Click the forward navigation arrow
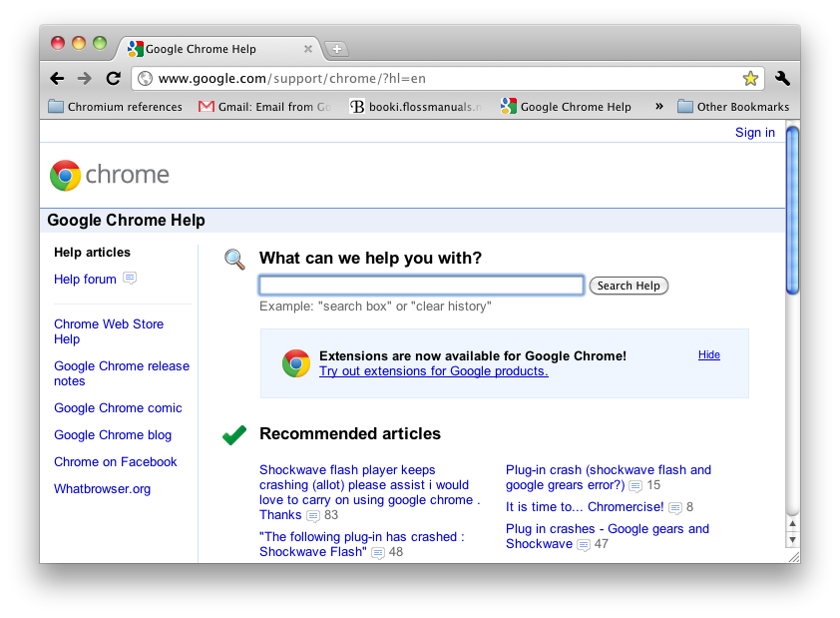This screenshot has width=840, height=618. 85,78
